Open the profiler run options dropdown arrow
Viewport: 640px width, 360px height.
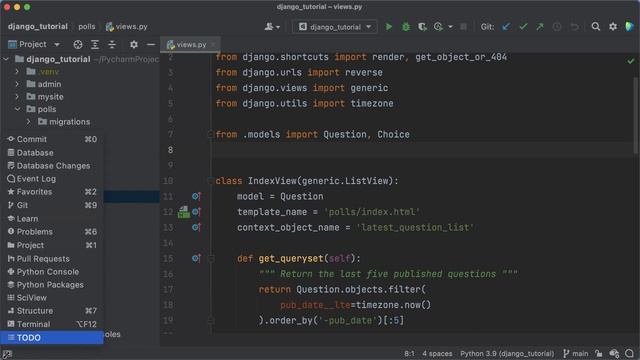(x=450, y=27)
